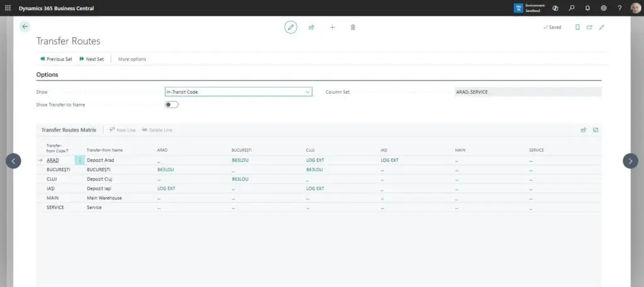The width and height of the screenshot is (644, 287).
Task: Click the BUCUREȘTI column header
Action: point(241,150)
